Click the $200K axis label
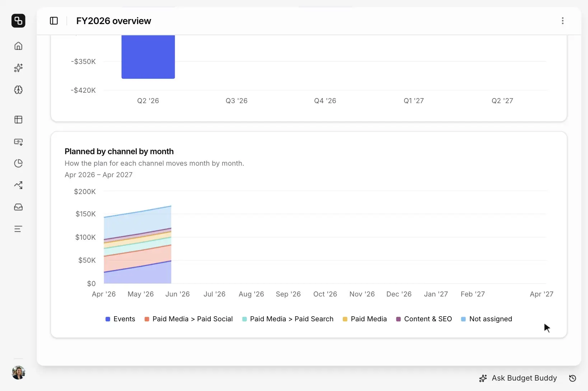The image size is (588, 391). (x=85, y=192)
